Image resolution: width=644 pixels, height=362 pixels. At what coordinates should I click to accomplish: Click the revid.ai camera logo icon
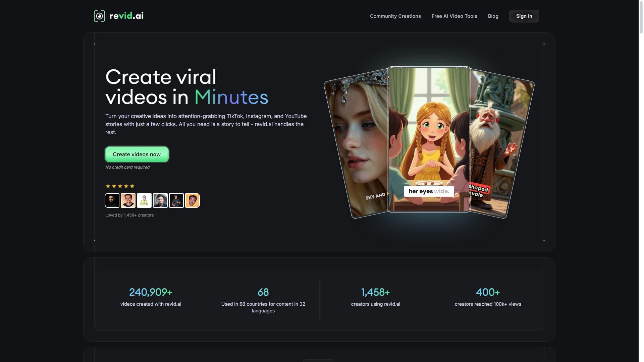coord(99,16)
